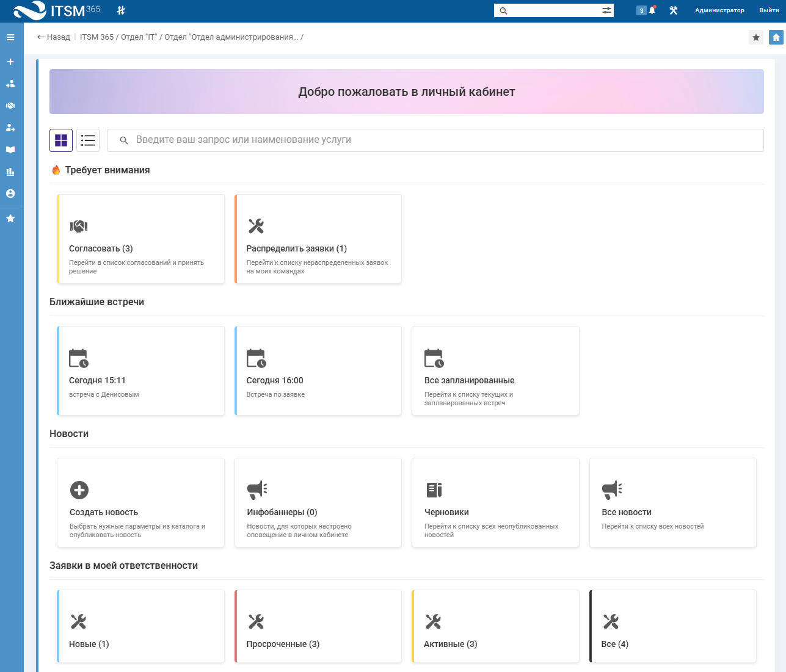This screenshot has height=672, width=786.
Task: Add page to favorites with star button
Action: 756,37
